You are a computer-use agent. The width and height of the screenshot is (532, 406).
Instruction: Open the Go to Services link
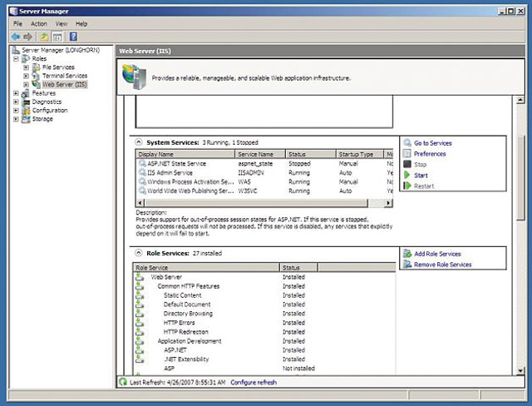coord(433,143)
